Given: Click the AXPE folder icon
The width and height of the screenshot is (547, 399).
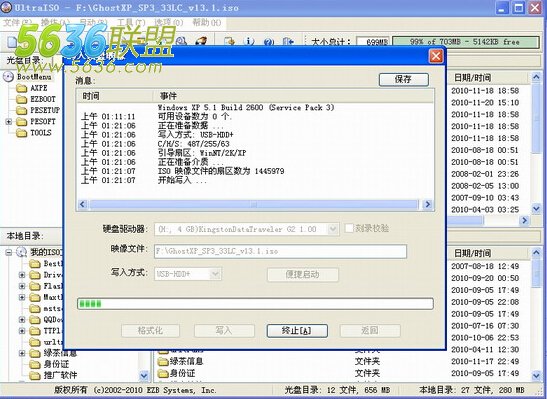Looking at the screenshot, I should 21,88.
